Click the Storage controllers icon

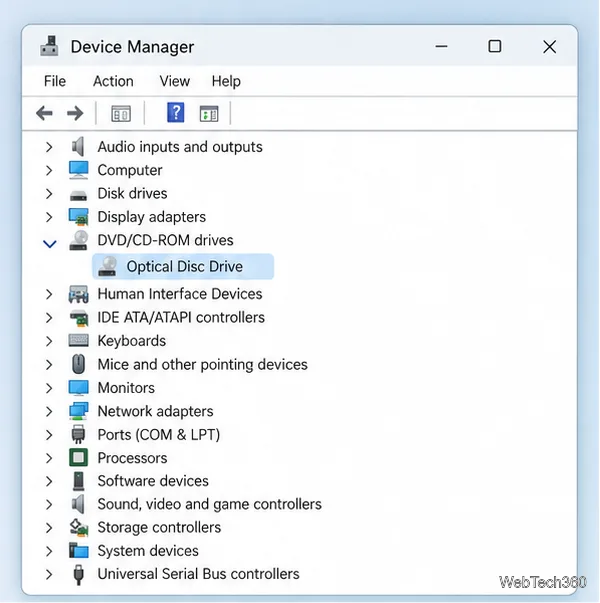[x=79, y=527]
